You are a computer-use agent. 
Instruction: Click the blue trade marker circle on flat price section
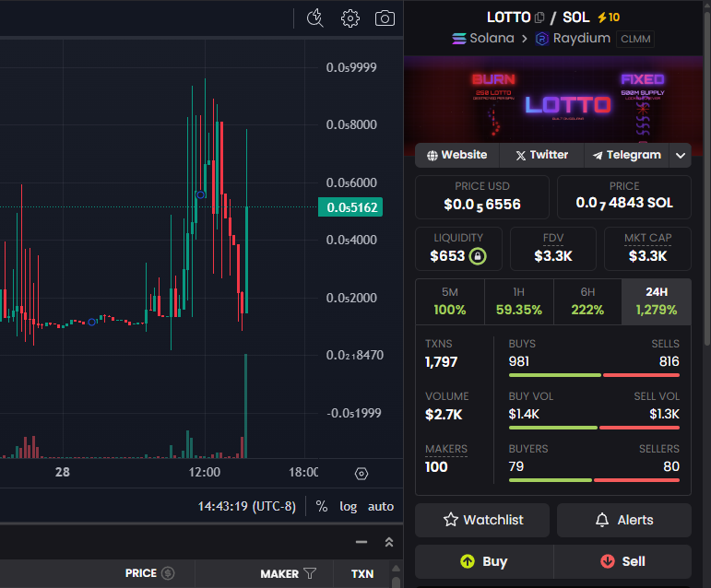(91, 322)
